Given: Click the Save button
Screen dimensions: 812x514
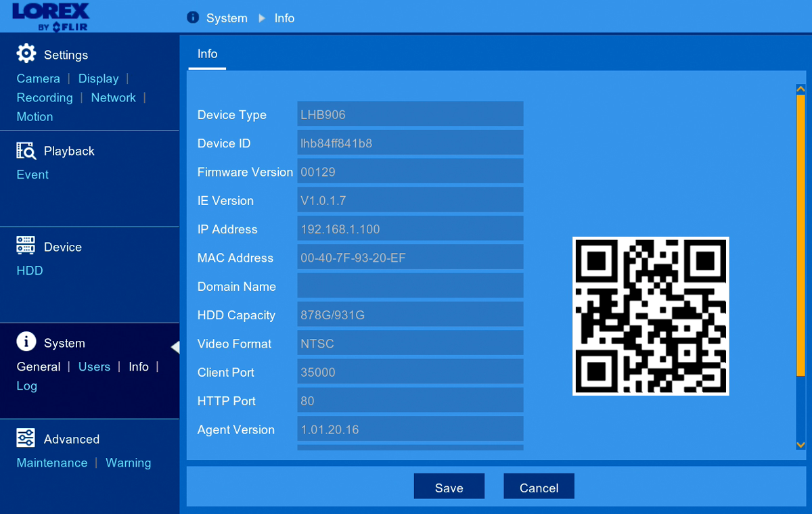Looking at the screenshot, I should [x=449, y=486].
